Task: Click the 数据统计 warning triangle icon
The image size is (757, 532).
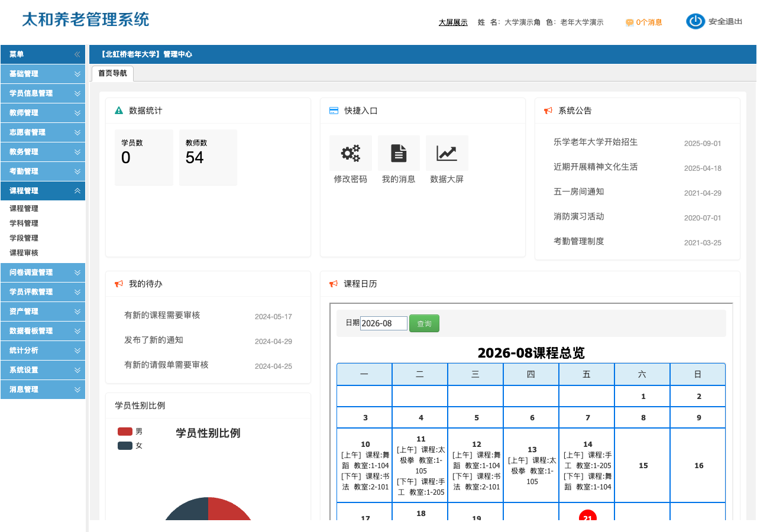Action: pos(119,111)
